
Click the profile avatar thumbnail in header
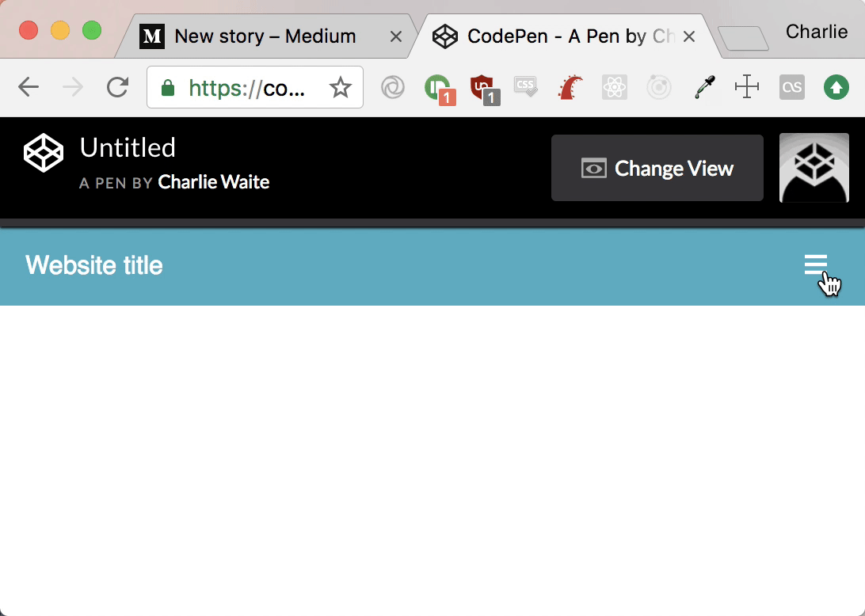[x=814, y=168]
